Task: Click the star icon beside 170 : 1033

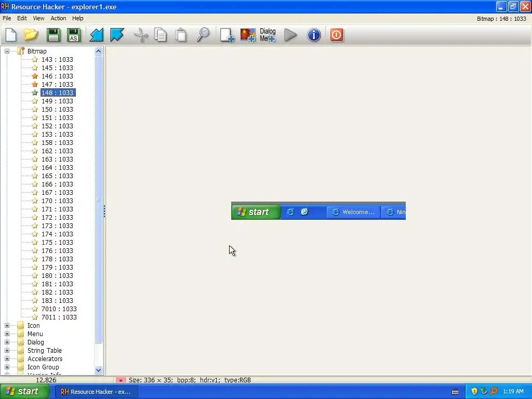Action: (x=35, y=201)
